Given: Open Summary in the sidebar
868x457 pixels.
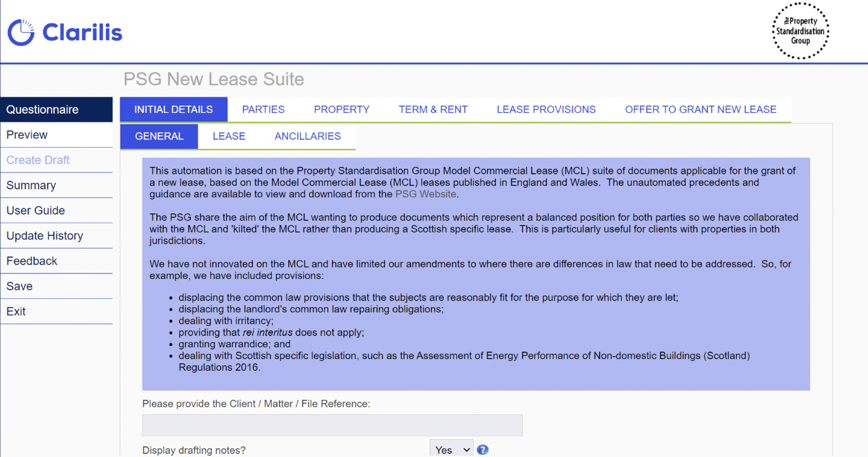Looking at the screenshot, I should (56, 185).
